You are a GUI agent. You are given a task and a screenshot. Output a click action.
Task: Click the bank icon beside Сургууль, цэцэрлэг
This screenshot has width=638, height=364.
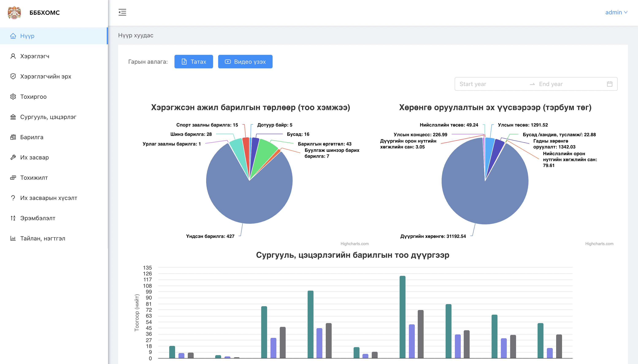click(x=13, y=117)
